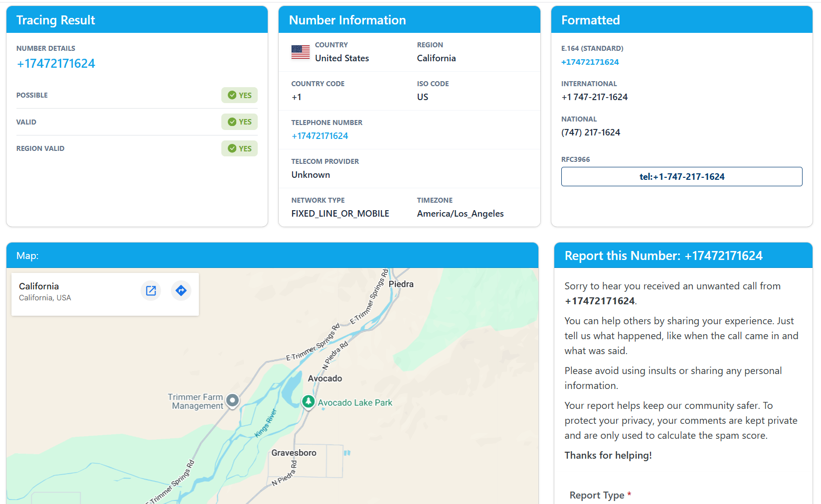Click the Gravesboro label on map
Image resolution: width=821 pixels, height=504 pixels.
tap(294, 453)
